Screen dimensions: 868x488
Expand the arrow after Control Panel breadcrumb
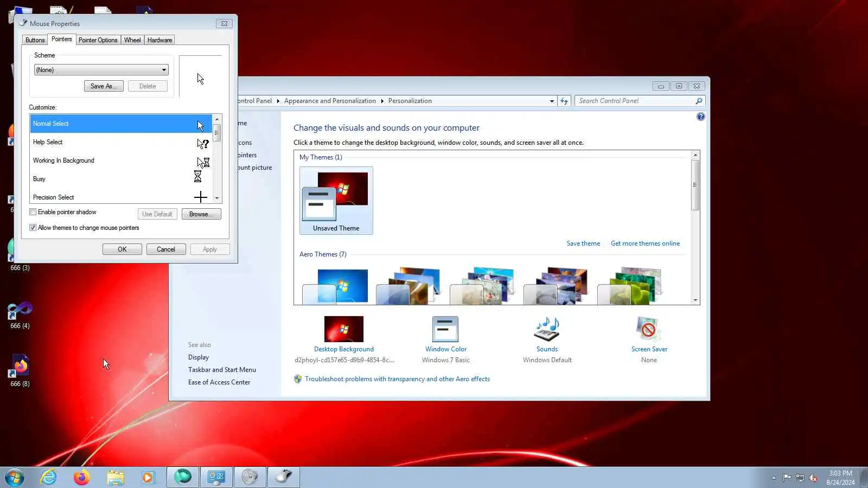click(278, 101)
